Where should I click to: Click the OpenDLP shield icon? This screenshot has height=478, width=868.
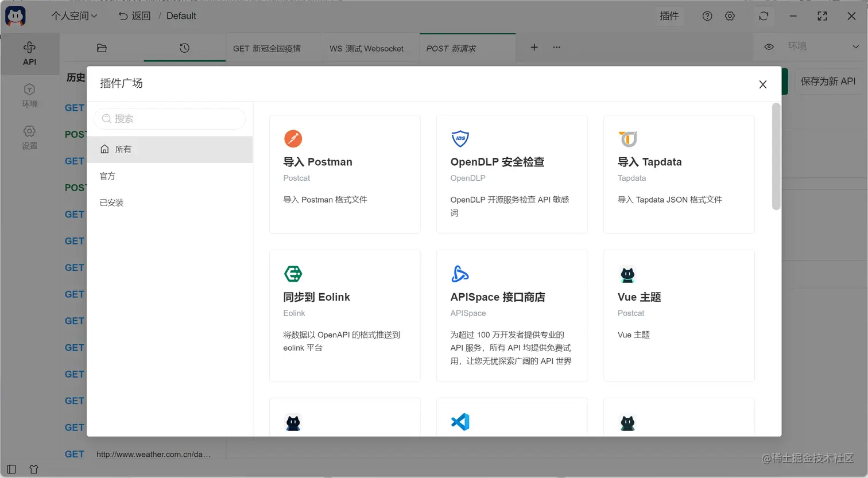[460, 138]
